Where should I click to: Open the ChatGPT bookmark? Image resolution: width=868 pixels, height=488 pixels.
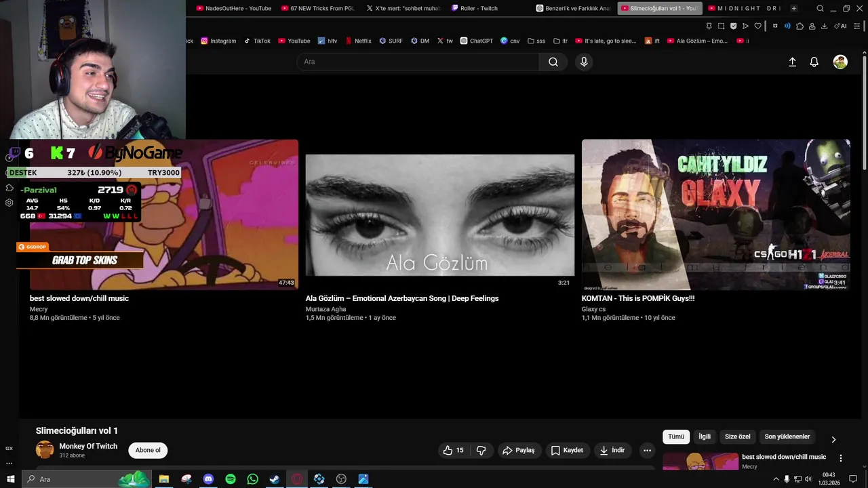[477, 41]
